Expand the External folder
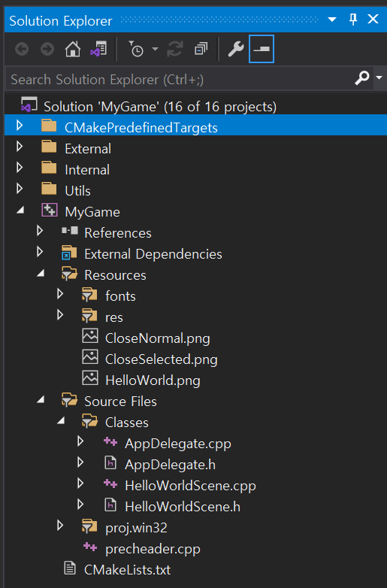Viewport: 387px width, 588px height. coord(20,147)
